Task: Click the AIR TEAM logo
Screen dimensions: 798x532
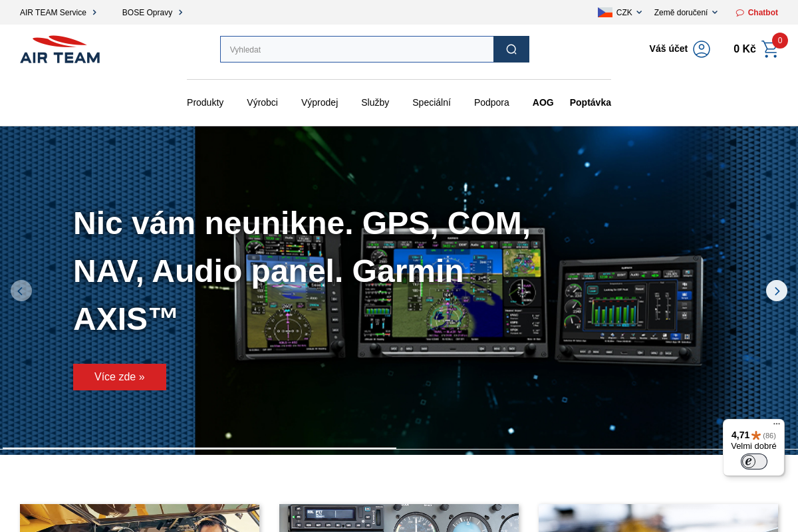Action: (60, 49)
